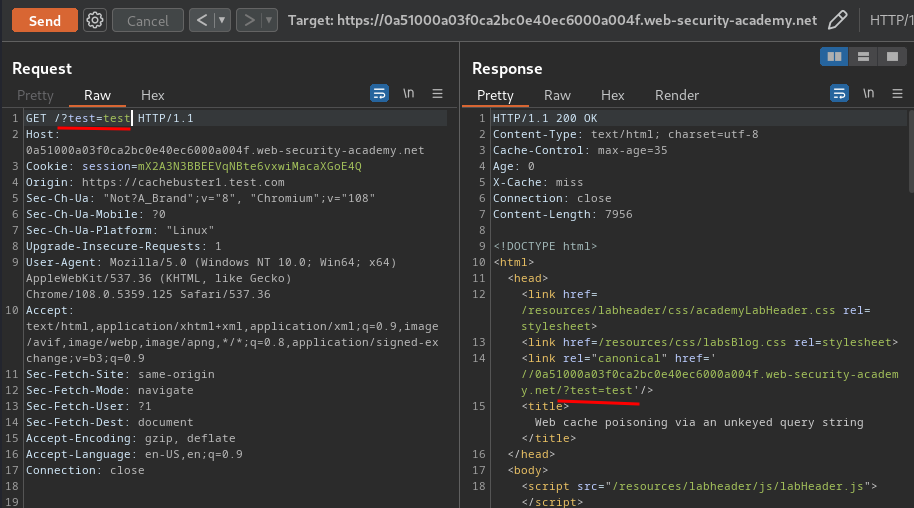Screen dimensions: 914x508
Task: Click the <!DOCTYPE html> line
Action: click(545, 247)
